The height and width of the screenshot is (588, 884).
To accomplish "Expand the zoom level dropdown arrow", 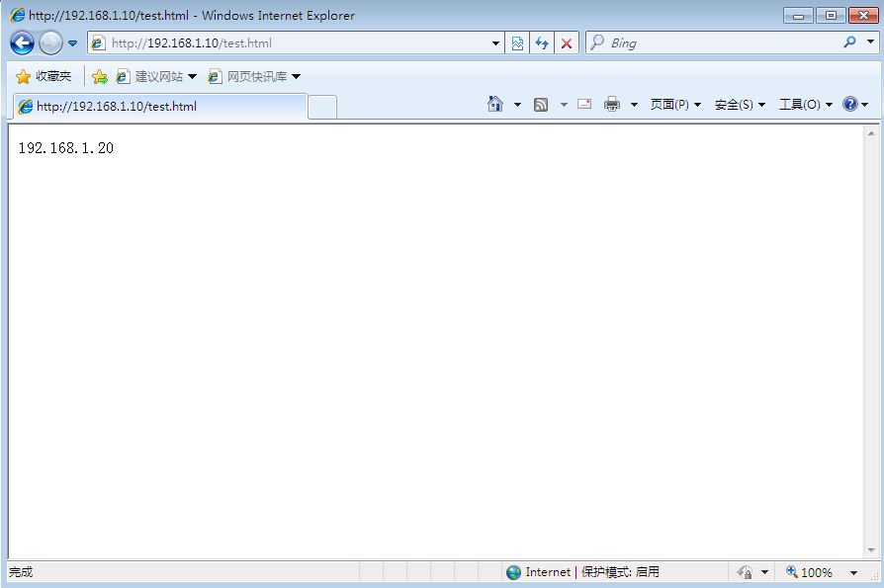I will (853, 573).
